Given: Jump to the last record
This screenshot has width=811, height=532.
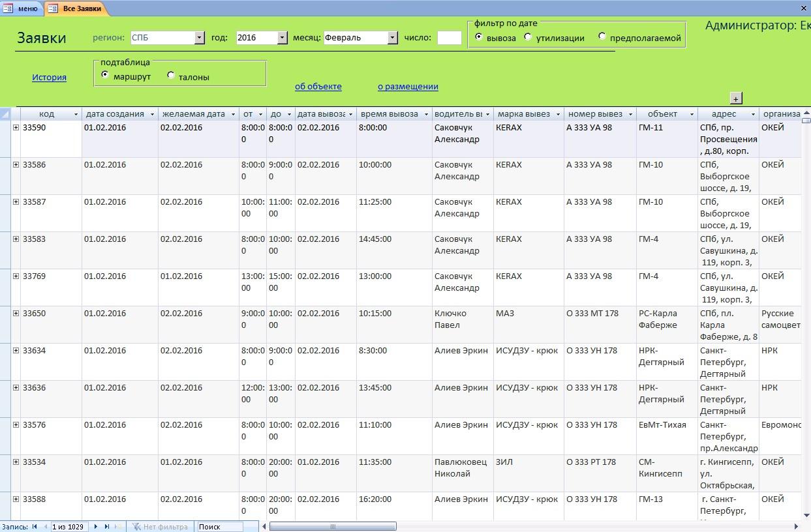Looking at the screenshot, I should [x=107, y=527].
